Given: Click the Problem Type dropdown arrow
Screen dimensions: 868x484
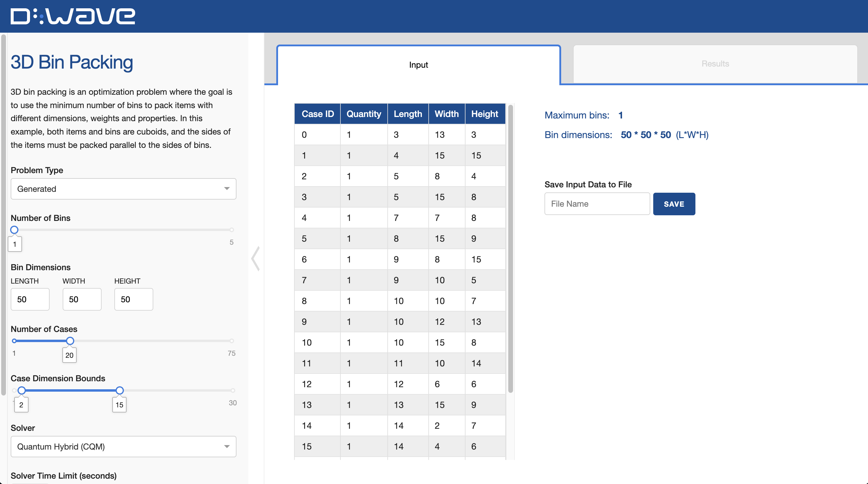Looking at the screenshot, I should [227, 189].
